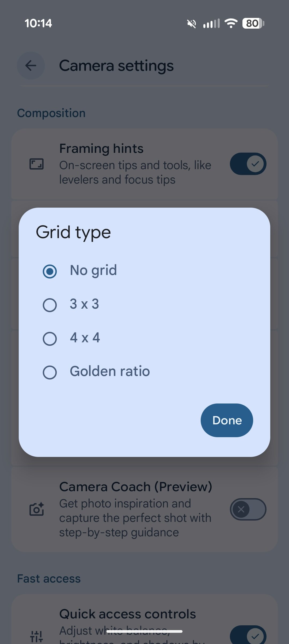The height and width of the screenshot is (644, 289).
Task: Select the No grid radio button
Action: coord(50,271)
